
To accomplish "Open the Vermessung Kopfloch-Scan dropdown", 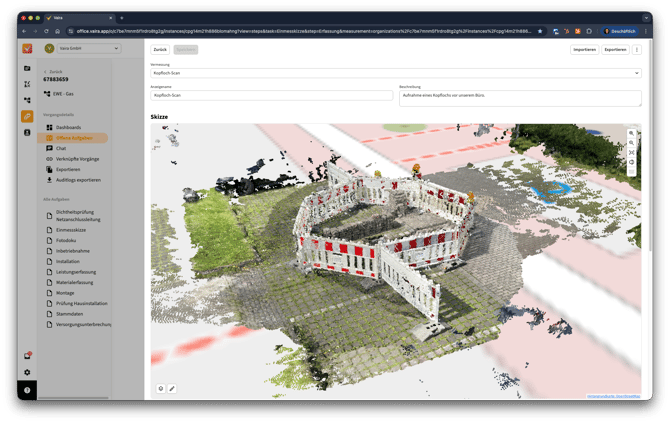I will click(x=396, y=73).
